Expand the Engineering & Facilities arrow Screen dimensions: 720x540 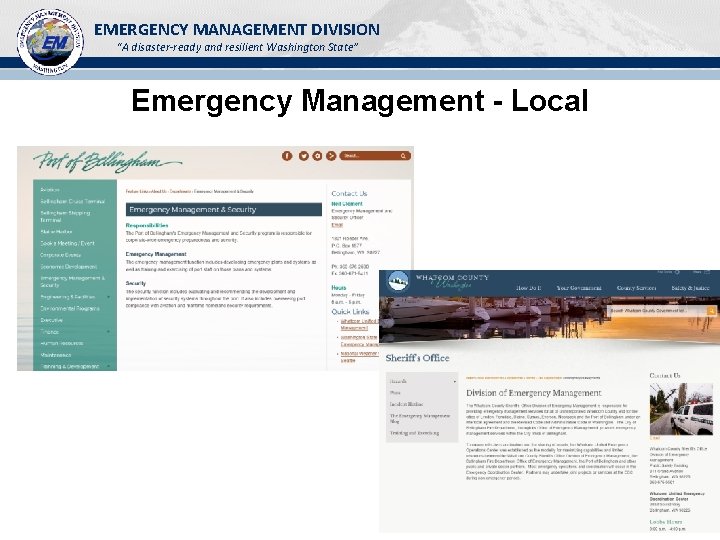click(109, 297)
